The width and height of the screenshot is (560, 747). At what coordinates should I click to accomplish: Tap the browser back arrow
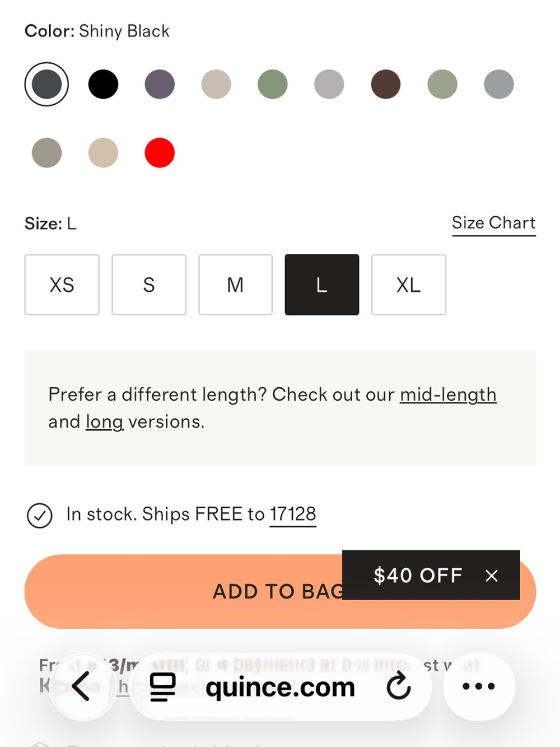(82, 686)
